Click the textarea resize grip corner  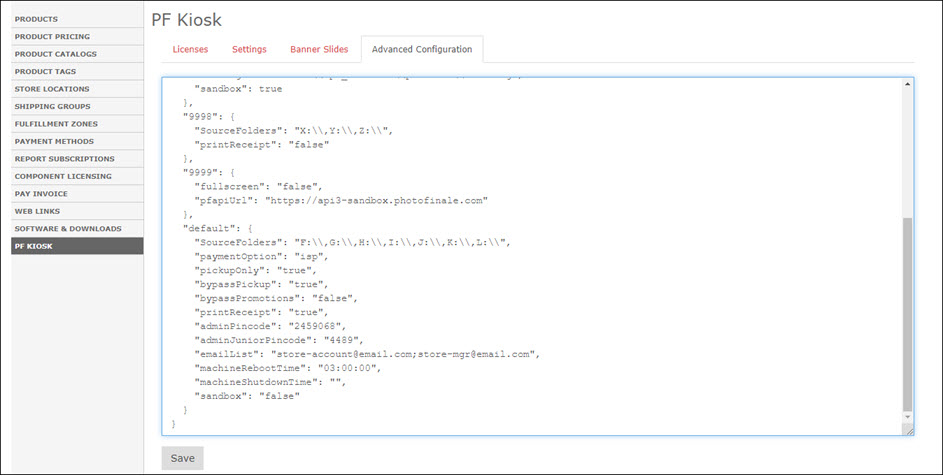coord(909,430)
